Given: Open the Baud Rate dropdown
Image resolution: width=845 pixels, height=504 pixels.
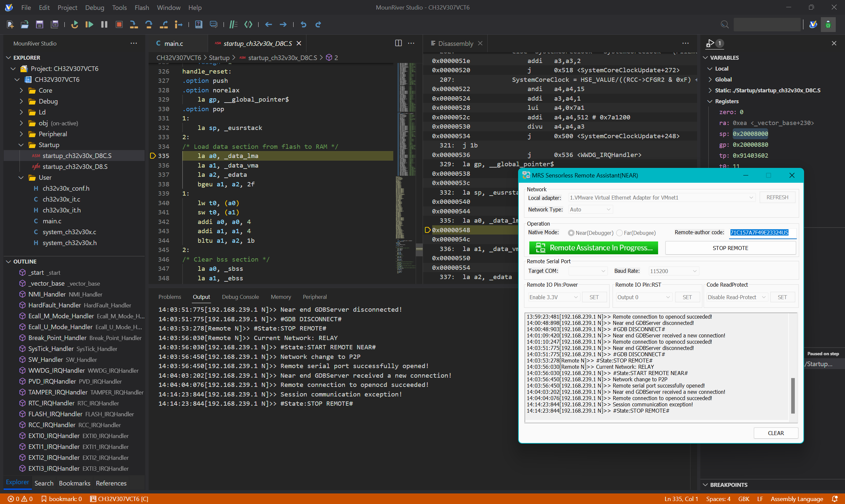Looking at the screenshot, I should tap(673, 271).
